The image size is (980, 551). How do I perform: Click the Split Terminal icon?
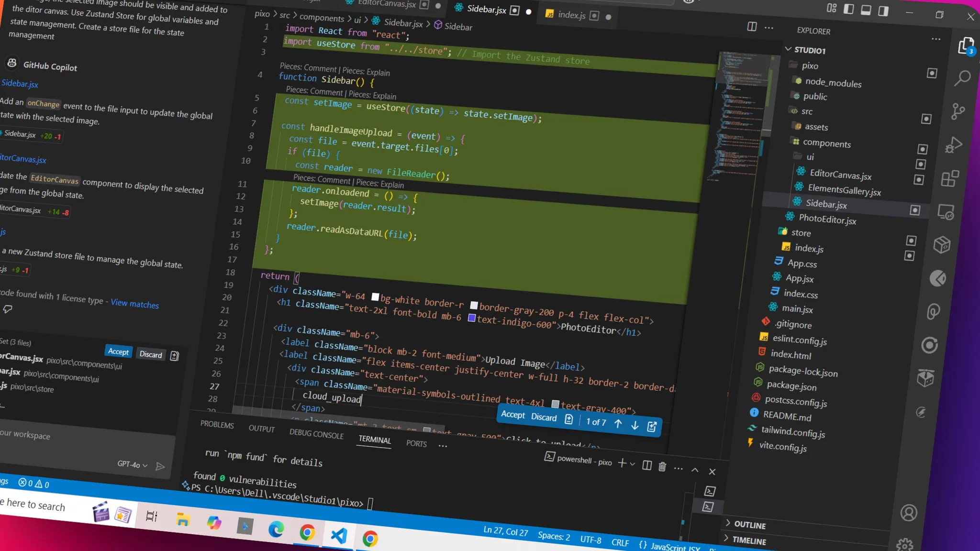[647, 465]
